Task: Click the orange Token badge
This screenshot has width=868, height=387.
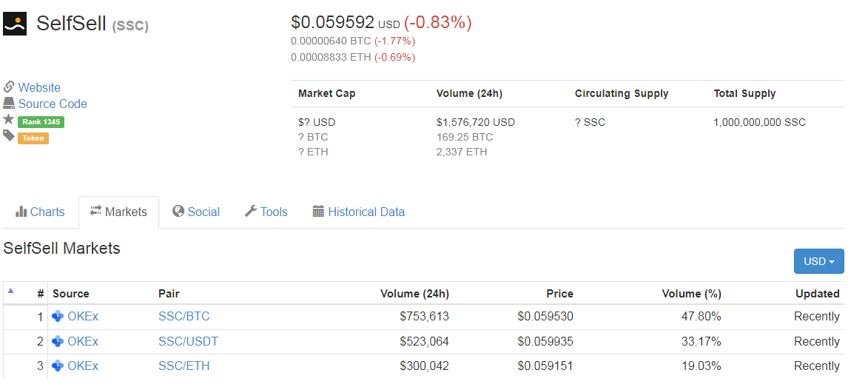Action: coord(33,138)
